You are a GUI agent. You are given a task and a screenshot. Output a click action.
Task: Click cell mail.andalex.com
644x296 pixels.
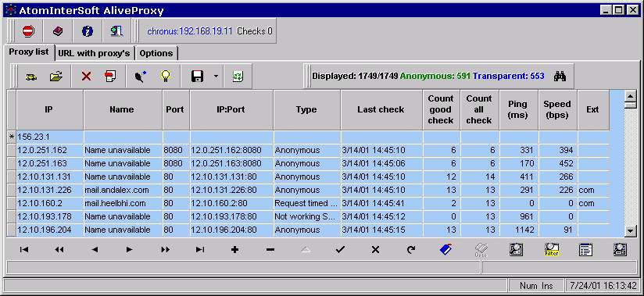[123, 190]
